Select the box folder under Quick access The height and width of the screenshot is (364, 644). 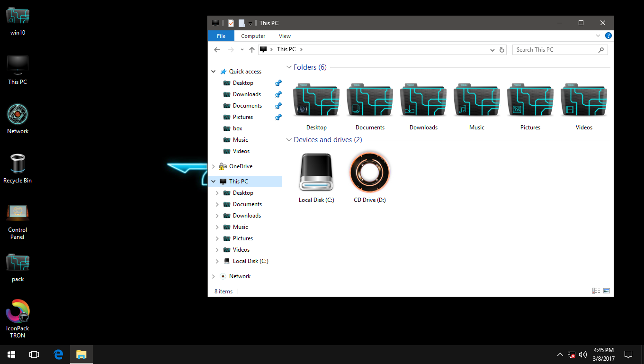[x=238, y=128]
